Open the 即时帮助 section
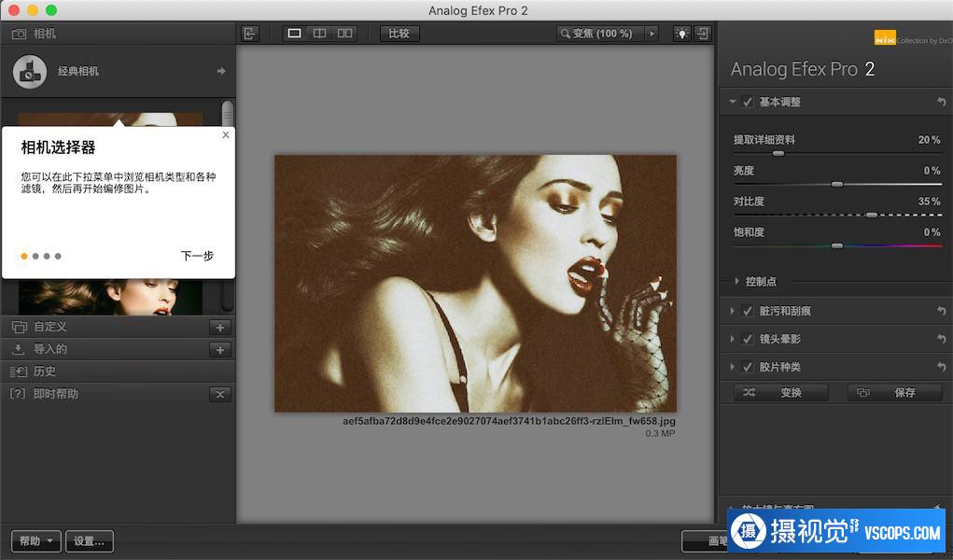Image resolution: width=953 pixels, height=560 pixels. (55, 394)
